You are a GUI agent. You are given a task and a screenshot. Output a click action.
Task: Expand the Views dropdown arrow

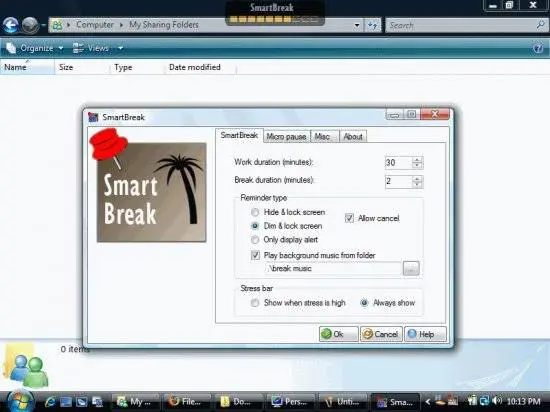click(120, 48)
